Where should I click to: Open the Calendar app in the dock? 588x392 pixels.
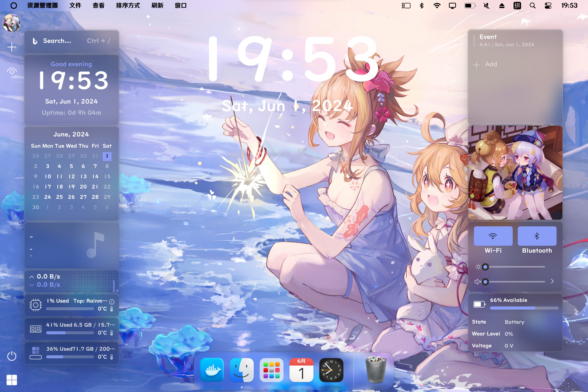(301, 370)
